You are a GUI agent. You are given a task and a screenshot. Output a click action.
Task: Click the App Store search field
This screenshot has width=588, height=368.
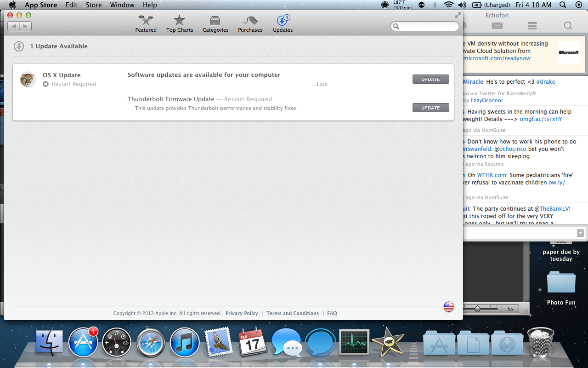coord(425,27)
